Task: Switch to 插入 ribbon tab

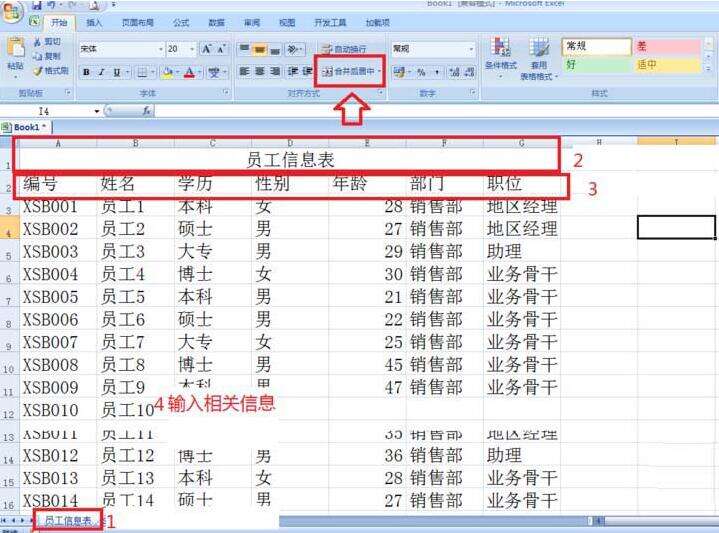Action: (x=94, y=22)
